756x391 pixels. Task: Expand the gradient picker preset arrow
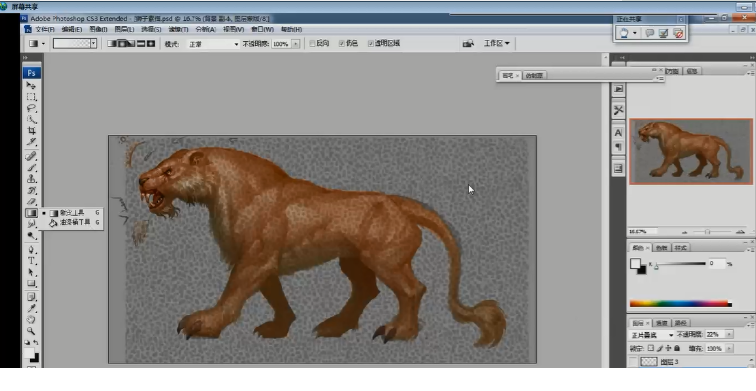(94, 43)
